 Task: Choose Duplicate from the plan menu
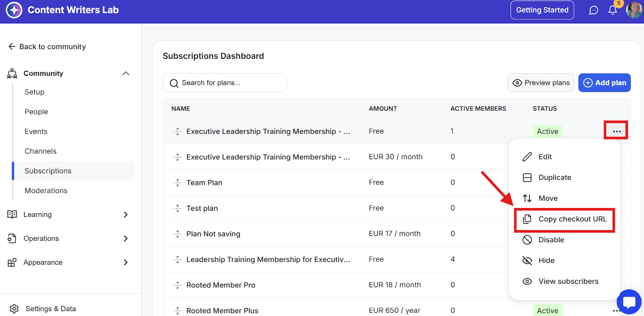[554, 178]
